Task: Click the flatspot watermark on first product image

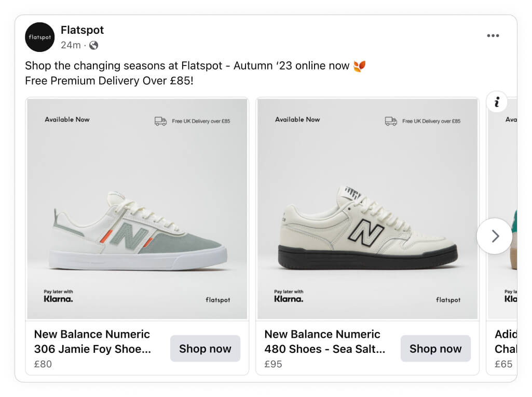Action: (217, 300)
